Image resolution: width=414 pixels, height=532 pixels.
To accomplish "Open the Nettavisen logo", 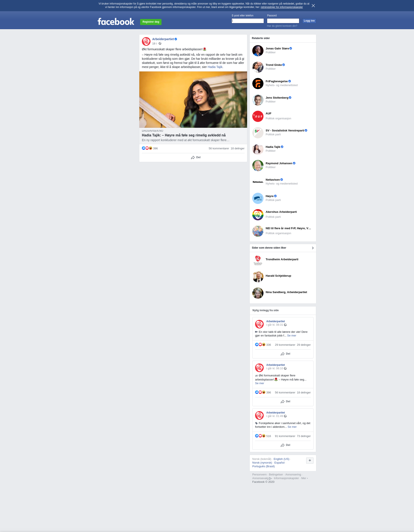I will point(258,182).
